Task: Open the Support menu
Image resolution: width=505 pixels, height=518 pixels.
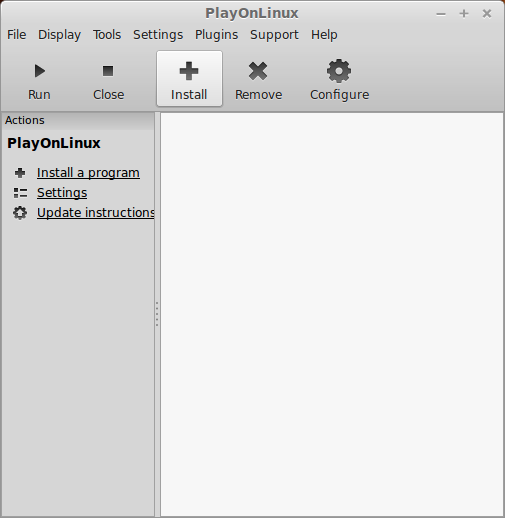Action: (274, 35)
